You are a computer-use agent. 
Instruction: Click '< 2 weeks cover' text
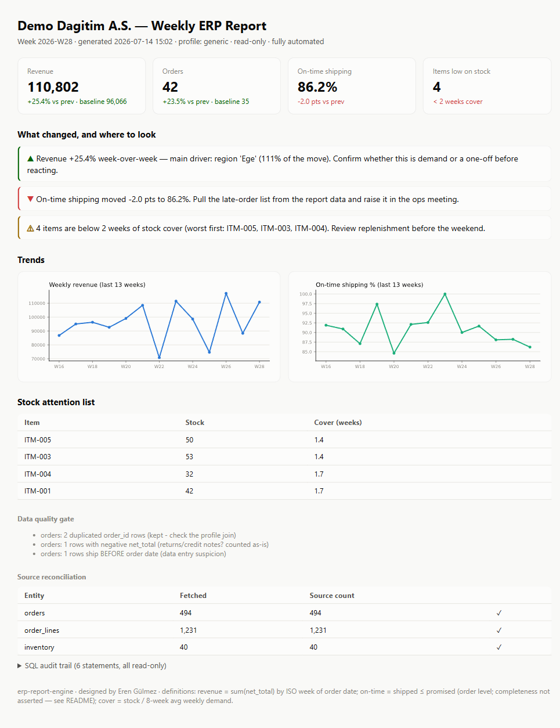458,102
